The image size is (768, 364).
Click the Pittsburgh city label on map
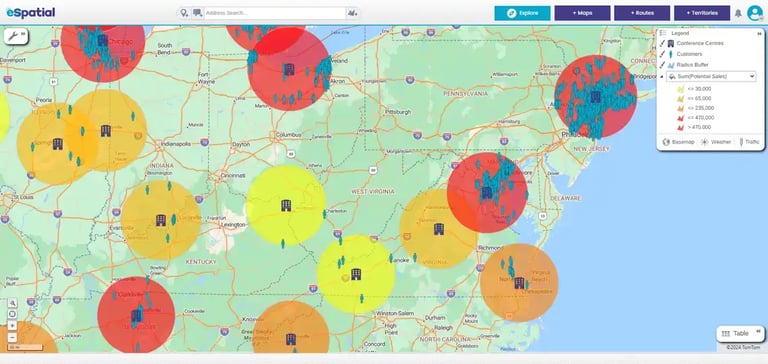(398, 112)
